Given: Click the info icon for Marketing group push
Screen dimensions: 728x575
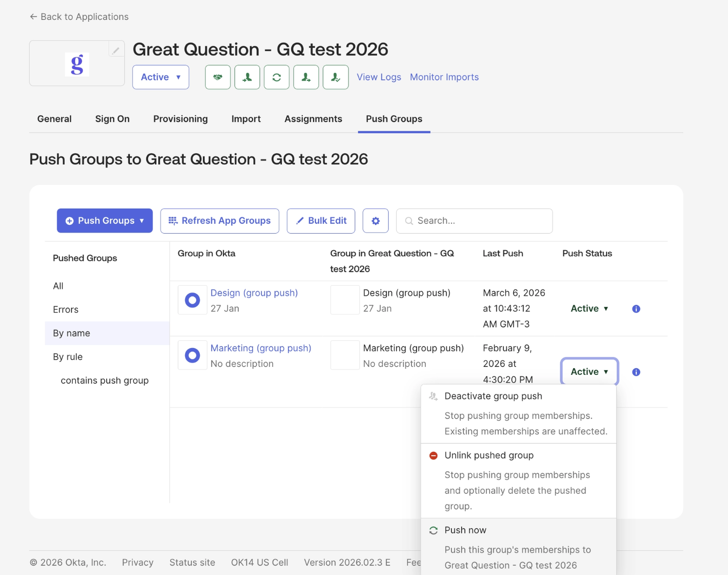Looking at the screenshot, I should 636,372.
